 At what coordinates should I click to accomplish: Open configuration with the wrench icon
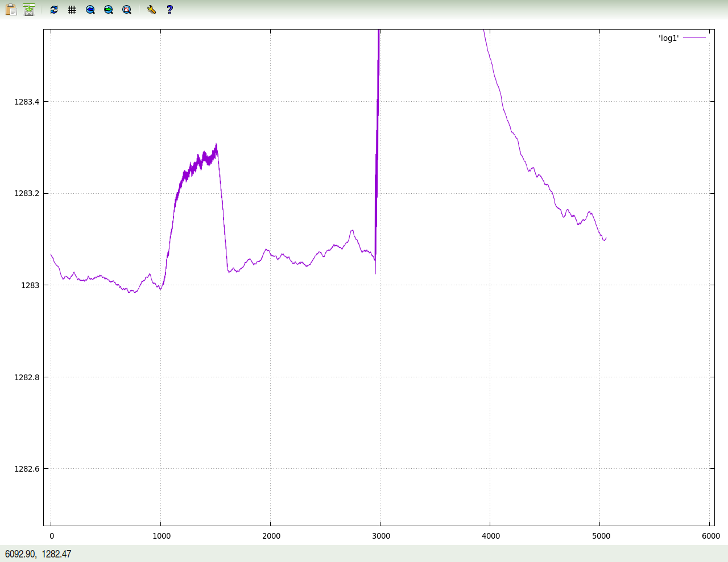click(x=151, y=10)
